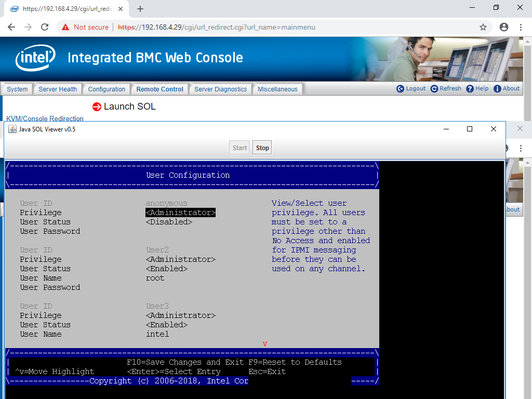This screenshot has width=532, height=399.
Task: Click the user name 'root'
Action: [x=155, y=278]
